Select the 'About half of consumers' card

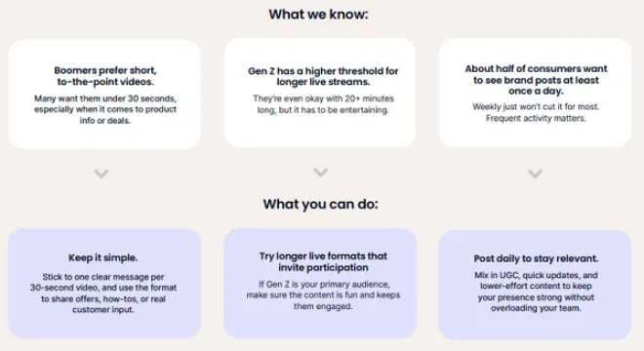[535, 93]
